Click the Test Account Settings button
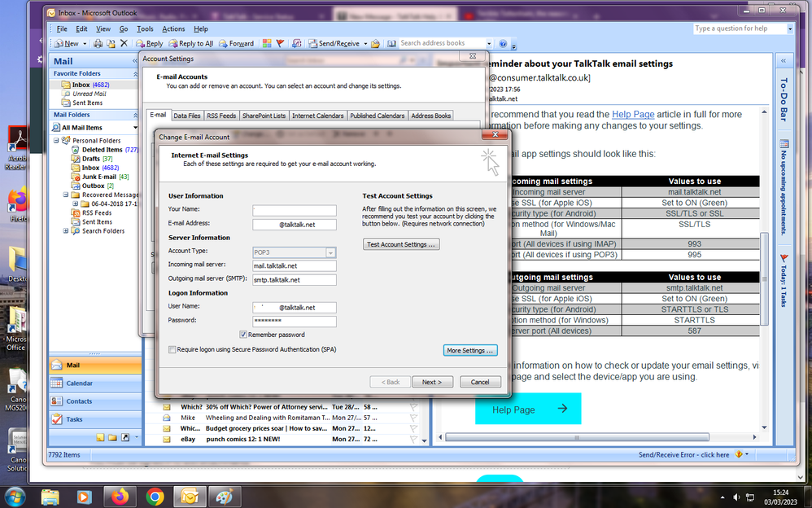This screenshot has height=508, width=812. pos(401,243)
